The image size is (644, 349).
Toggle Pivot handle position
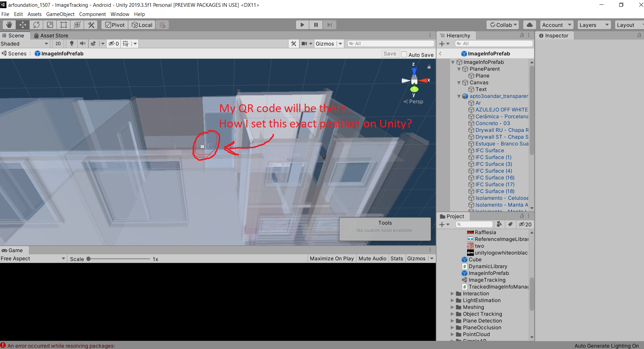pos(114,24)
